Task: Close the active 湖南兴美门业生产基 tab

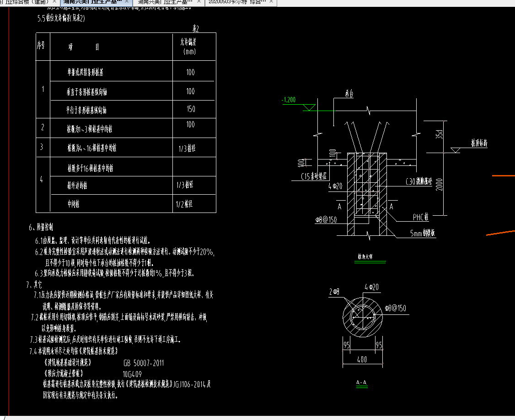Action: click(x=127, y=2)
